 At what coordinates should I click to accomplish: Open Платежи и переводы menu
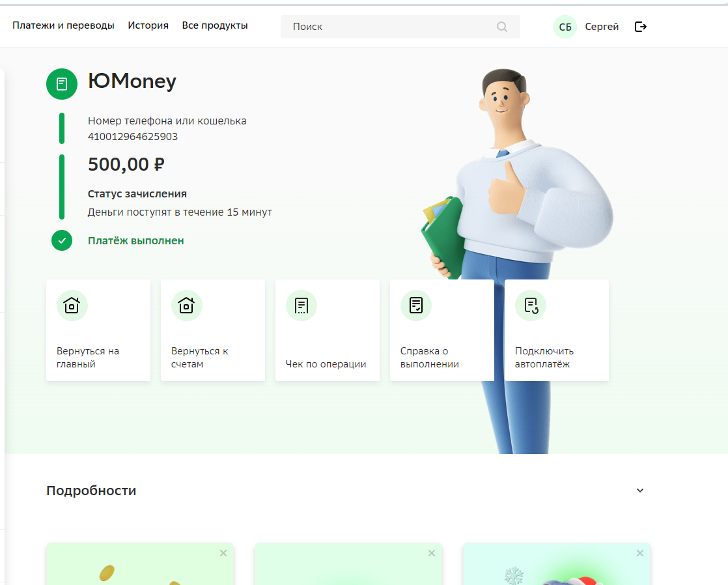[x=63, y=25]
